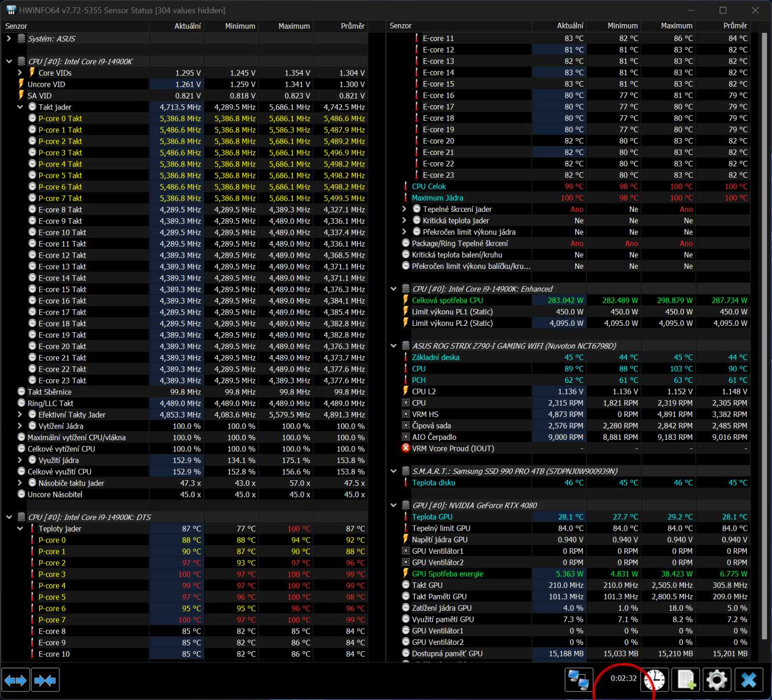The height and width of the screenshot is (700, 772).
Task: Click left pane Senzor column header
Action: [x=75, y=26]
